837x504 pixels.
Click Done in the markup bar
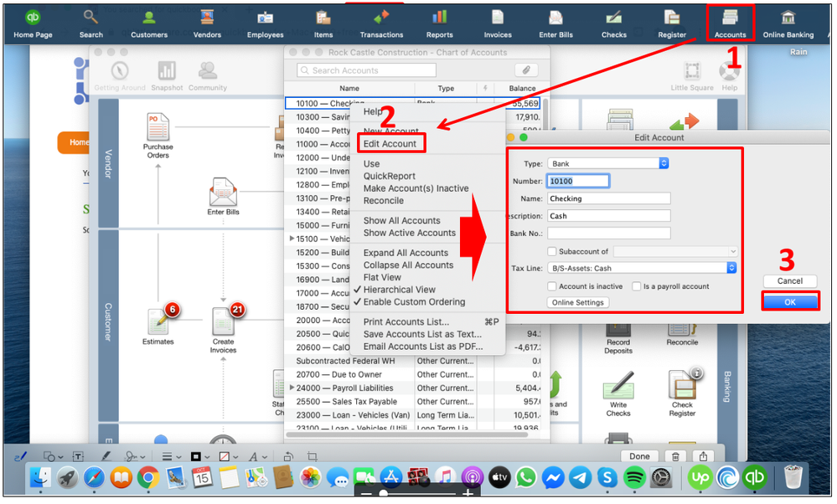[639, 456]
